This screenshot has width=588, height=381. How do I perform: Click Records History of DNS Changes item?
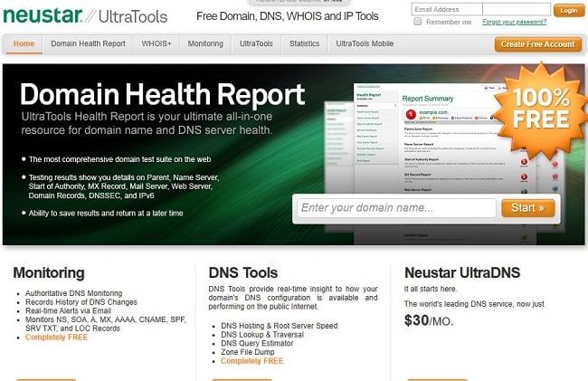click(81, 302)
